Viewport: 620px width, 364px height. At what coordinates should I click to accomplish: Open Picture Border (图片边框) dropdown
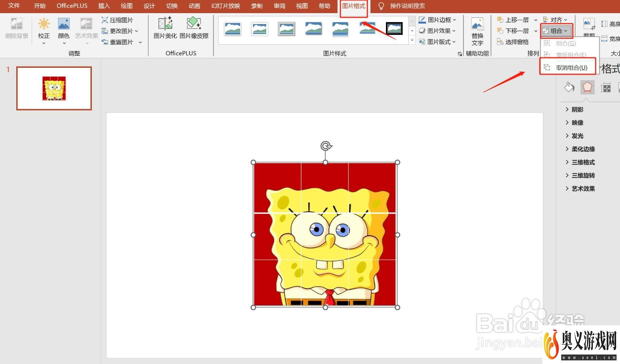(437, 20)
